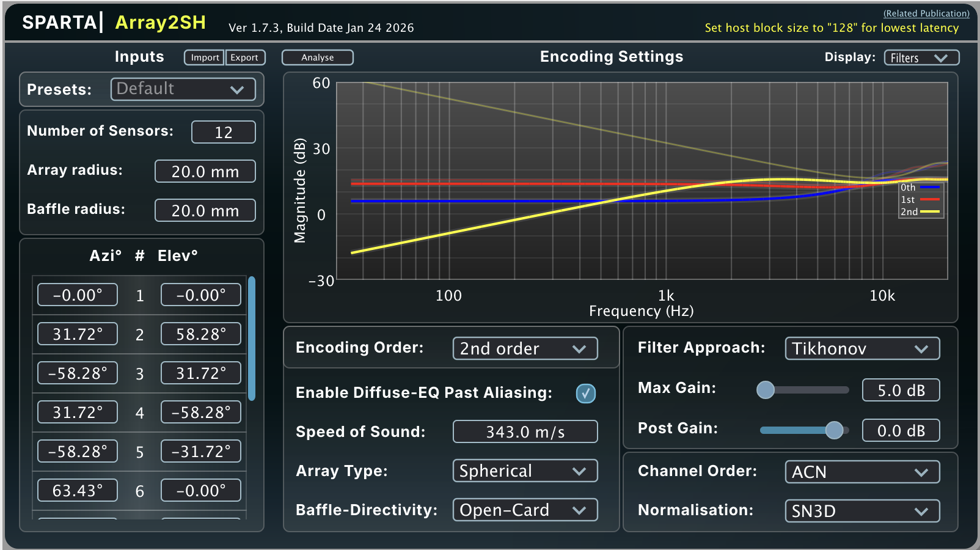Viewport: 980px width, 550px height.
Task: Click the Max Gain slider handle
Action: [766, 390]
